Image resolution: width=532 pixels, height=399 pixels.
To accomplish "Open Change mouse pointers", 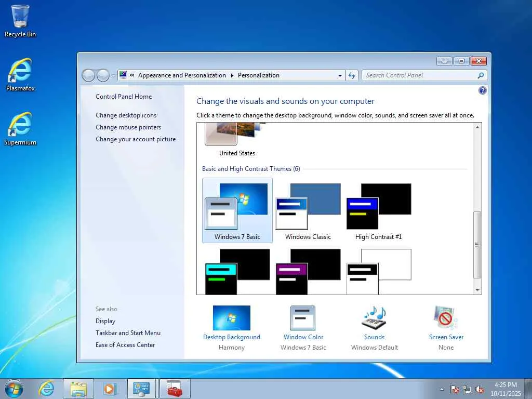I will [x=128, y=127].
